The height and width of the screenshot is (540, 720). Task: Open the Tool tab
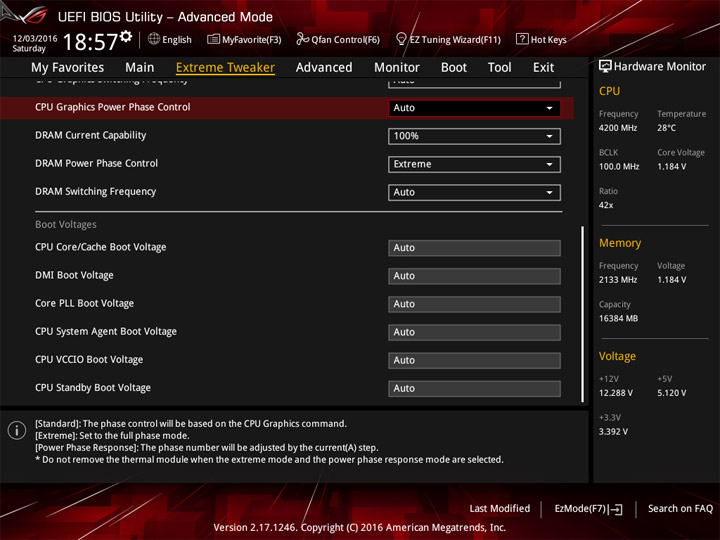coord(499,68)
